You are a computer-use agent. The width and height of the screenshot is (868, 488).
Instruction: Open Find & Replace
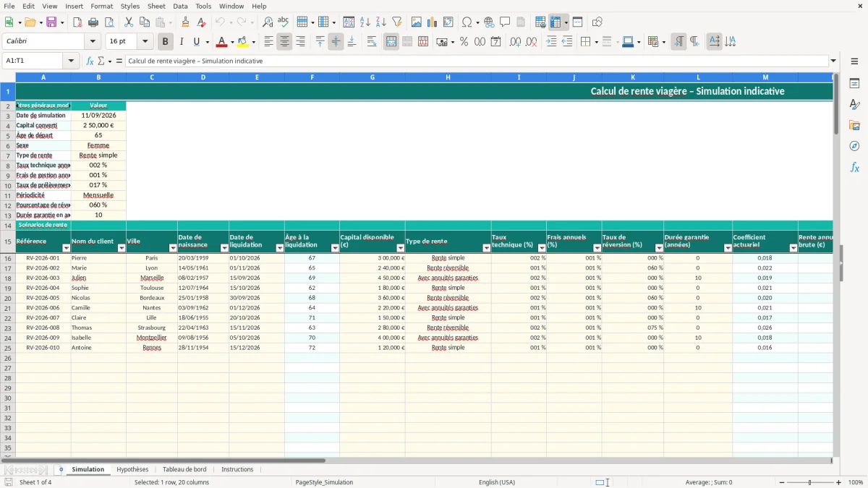(268, 22)
